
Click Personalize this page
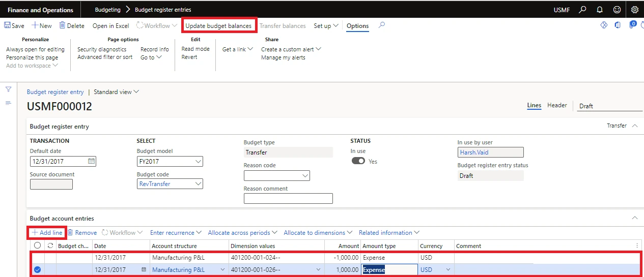point(32,57)
